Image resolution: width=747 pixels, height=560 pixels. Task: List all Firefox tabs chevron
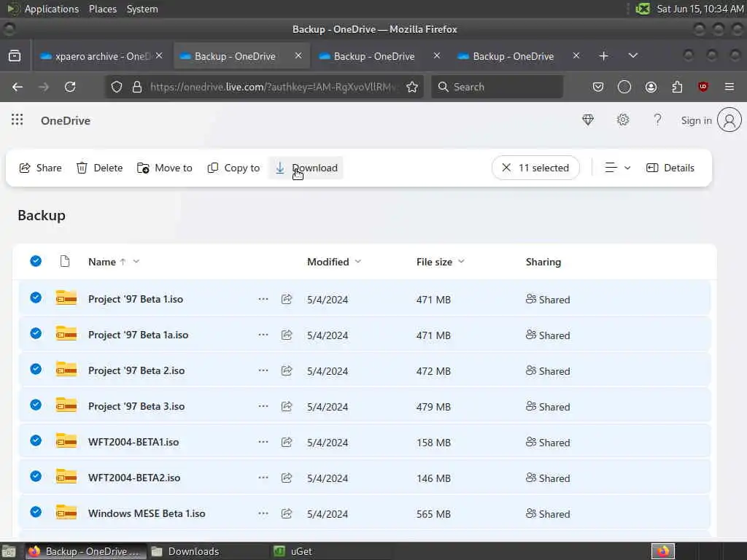point(632,55)
